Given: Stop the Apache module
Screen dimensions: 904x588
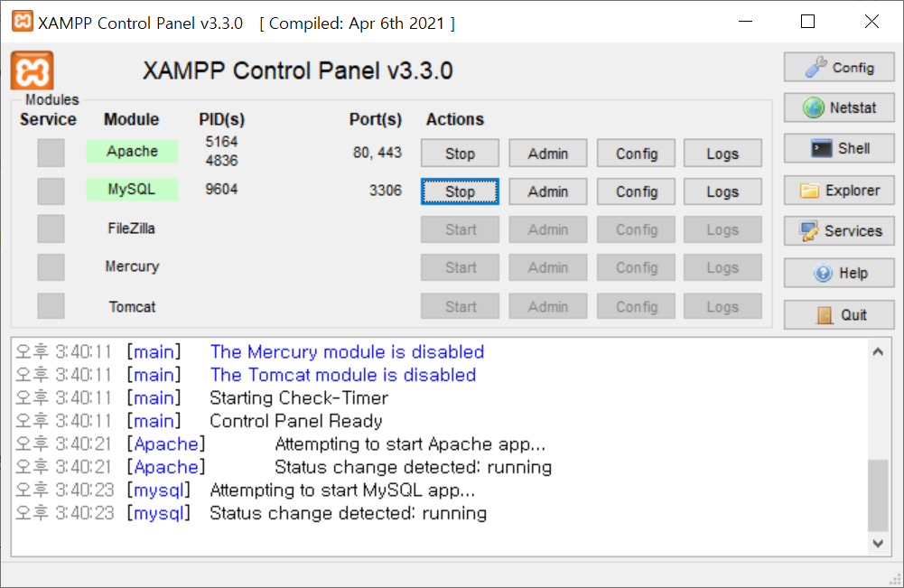Looking at the screenshot, I should coord(460,154).
